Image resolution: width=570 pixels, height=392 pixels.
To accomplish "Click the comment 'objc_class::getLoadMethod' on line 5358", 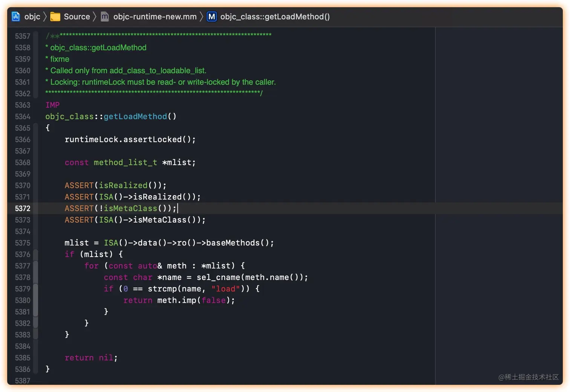I will [98, 47].
